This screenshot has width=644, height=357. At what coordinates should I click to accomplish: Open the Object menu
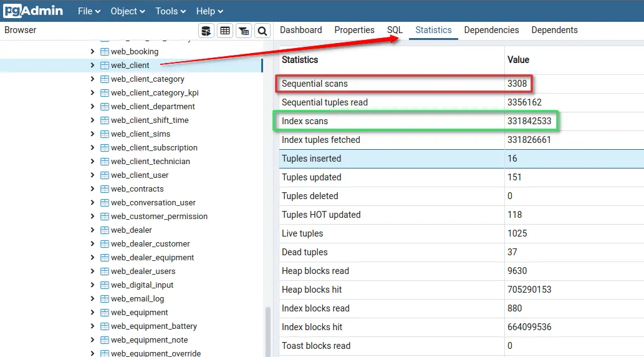pyautogui.click(x=128, y=11)
